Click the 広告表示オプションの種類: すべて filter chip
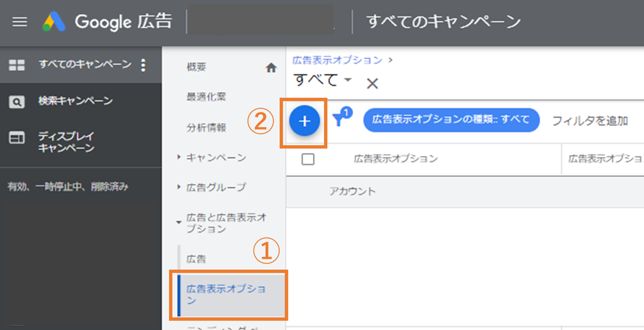The width and height of the screenshot is (644, 330). point(451,120)
